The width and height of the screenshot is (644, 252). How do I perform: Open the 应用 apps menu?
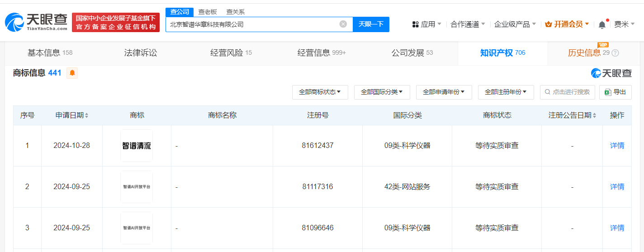click(x=427, y=24)
